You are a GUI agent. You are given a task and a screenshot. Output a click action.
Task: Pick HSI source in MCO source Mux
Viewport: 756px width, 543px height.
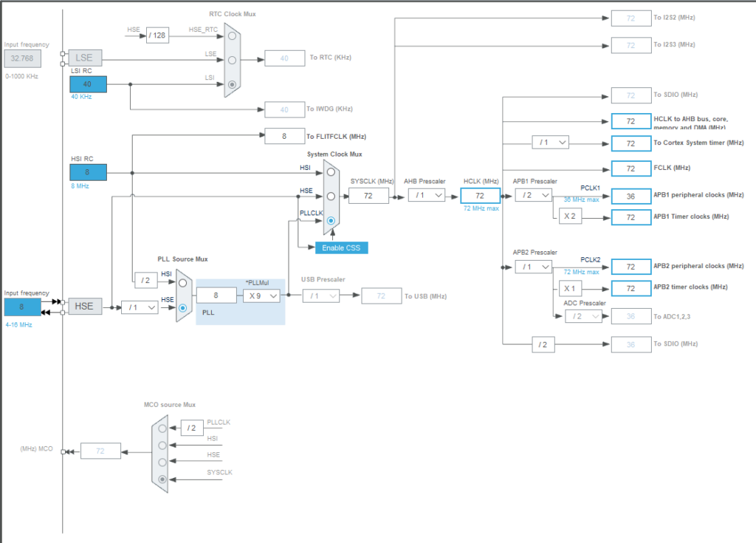click(162, 445)
